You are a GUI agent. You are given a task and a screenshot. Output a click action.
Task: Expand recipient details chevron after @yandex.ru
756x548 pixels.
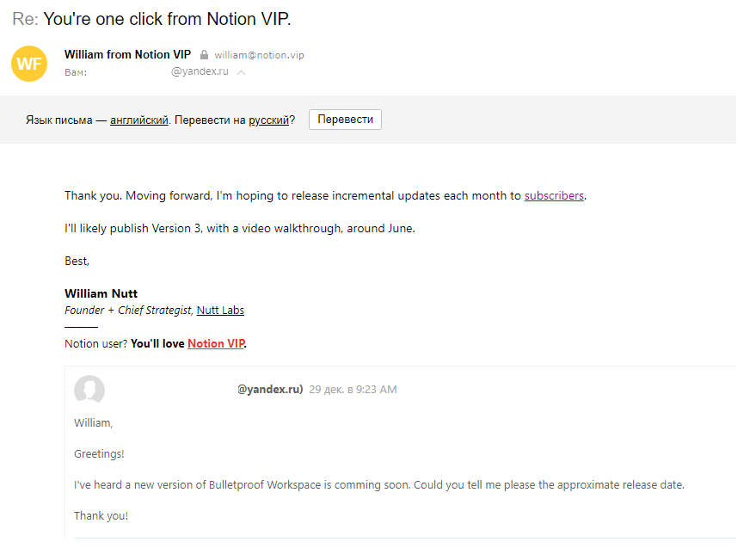pyautogui.click(x=242, y=72)
